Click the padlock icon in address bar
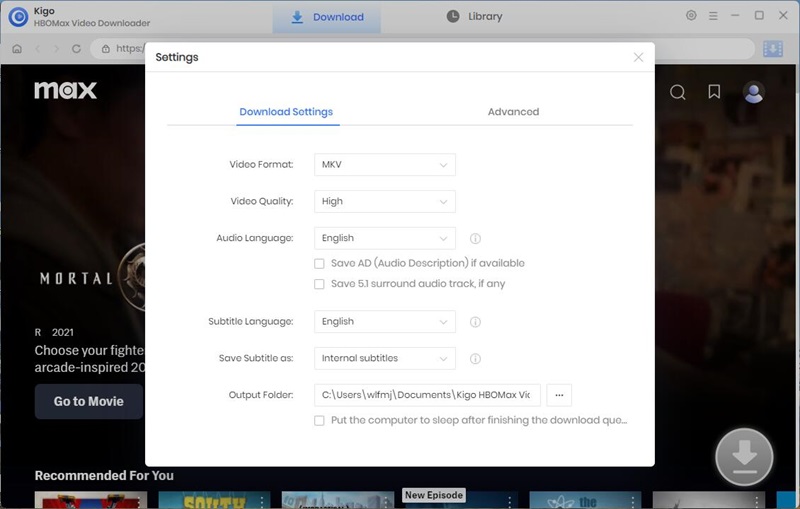The width and height of the screenshot is (800, 509). click(x=106, y=49)
